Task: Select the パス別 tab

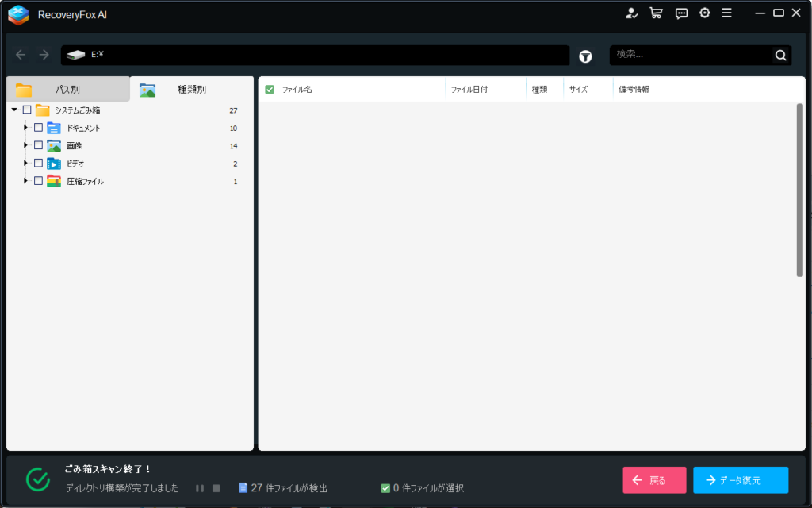Action: [67, 90]
